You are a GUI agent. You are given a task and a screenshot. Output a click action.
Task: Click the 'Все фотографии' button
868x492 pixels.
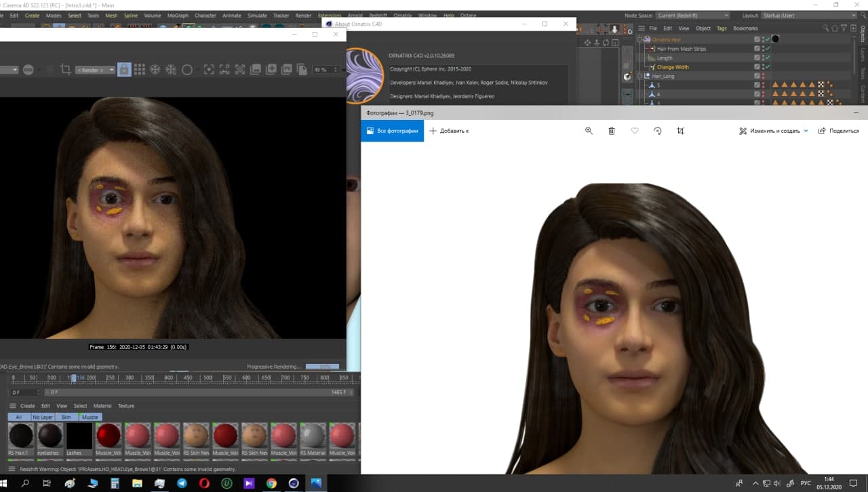[x=392, y=131]
